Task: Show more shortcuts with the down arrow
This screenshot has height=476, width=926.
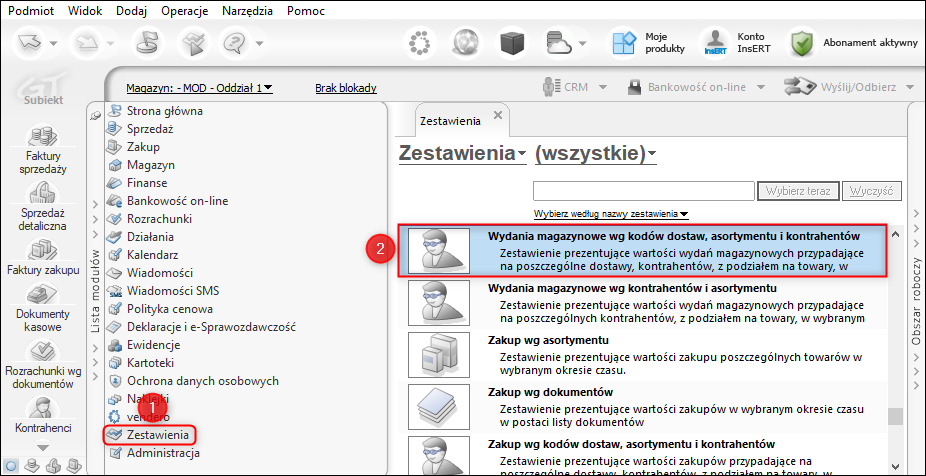Action: tap(43, 448)
